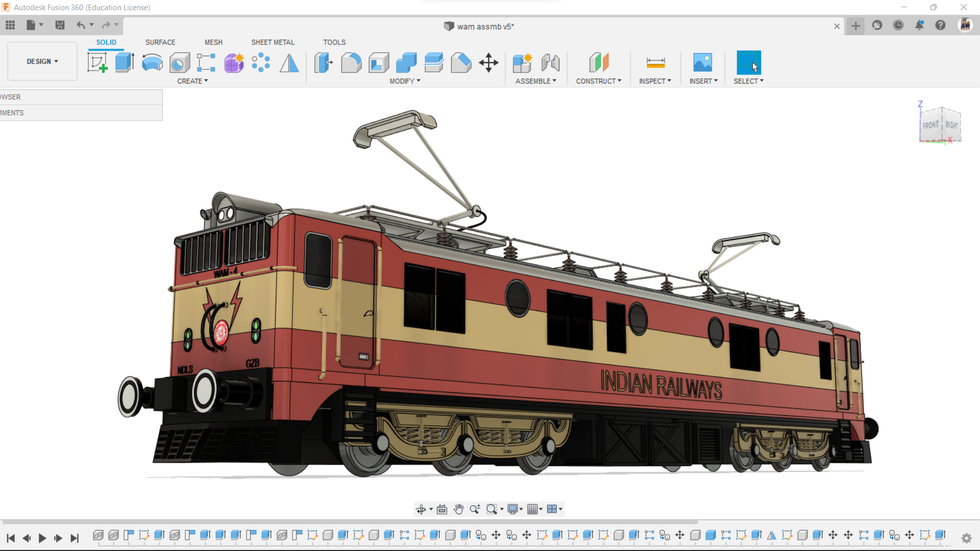This screenshot has width=980, height=551.
Task: Select the Press Pull tool
Action: tap(323, 63)
